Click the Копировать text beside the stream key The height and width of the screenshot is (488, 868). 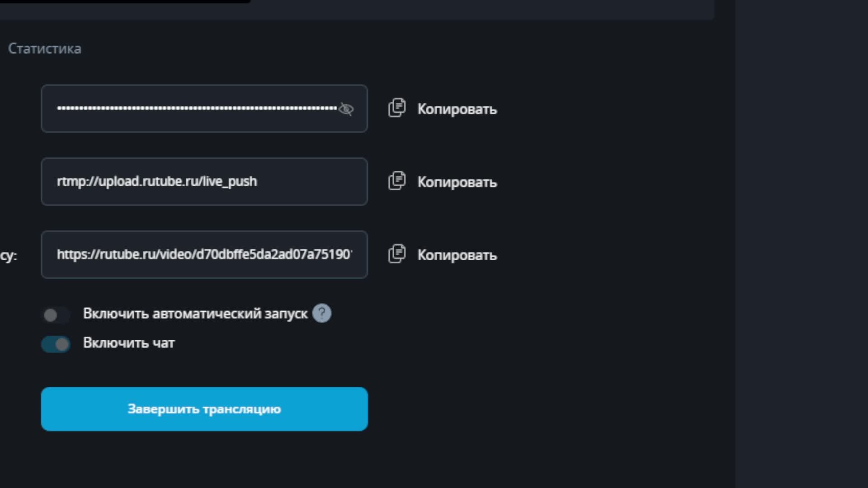(457, 109)
